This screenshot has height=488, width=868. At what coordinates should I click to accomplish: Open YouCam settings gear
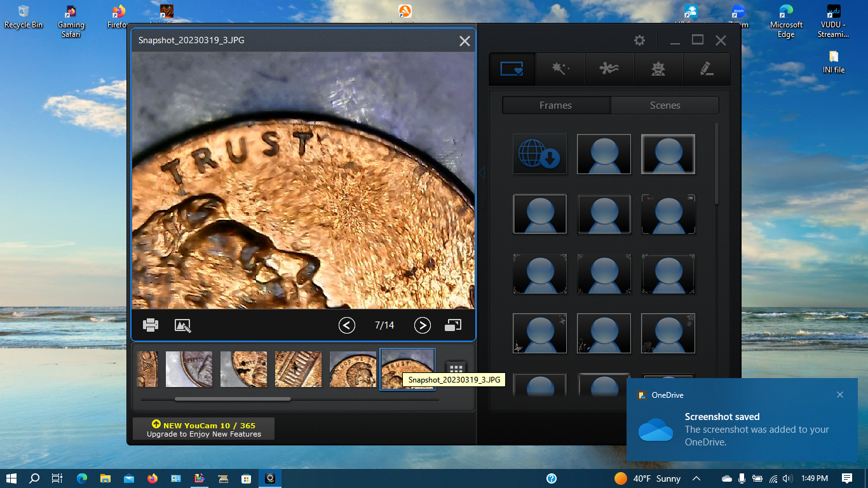coord(639,40)
